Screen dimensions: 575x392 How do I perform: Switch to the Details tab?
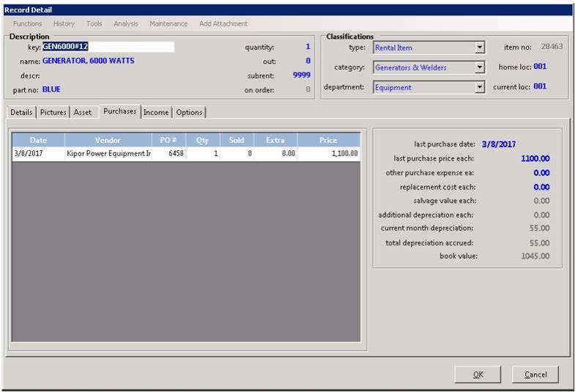pyautogui.click(x=21, y=112)
